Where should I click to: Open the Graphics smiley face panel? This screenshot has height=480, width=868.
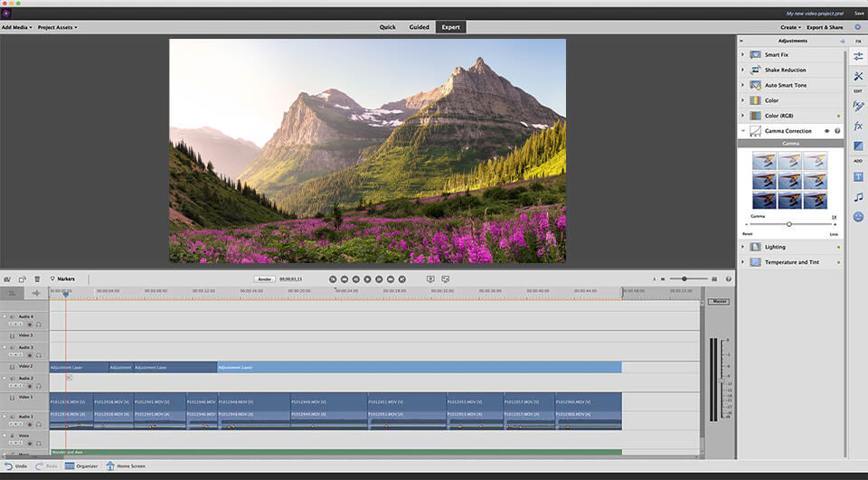click(x=858, y=217)
